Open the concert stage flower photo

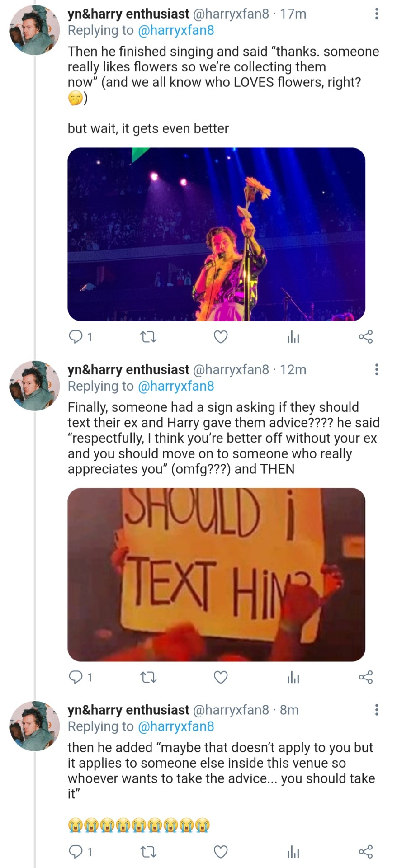pos(216,234)
